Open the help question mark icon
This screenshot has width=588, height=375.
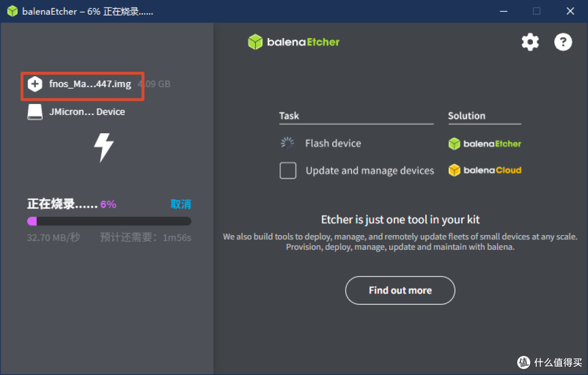563,42
